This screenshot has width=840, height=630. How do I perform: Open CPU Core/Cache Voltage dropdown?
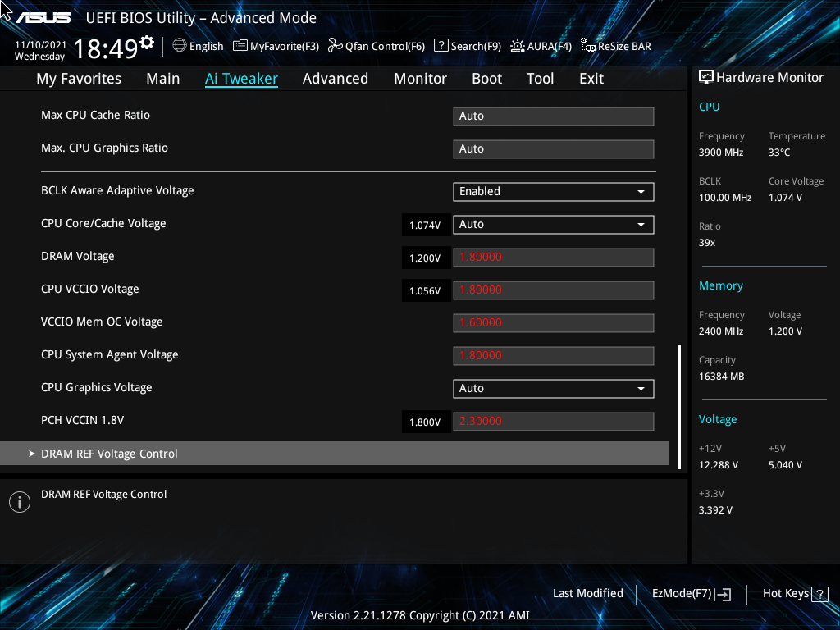tap(554, 225)
